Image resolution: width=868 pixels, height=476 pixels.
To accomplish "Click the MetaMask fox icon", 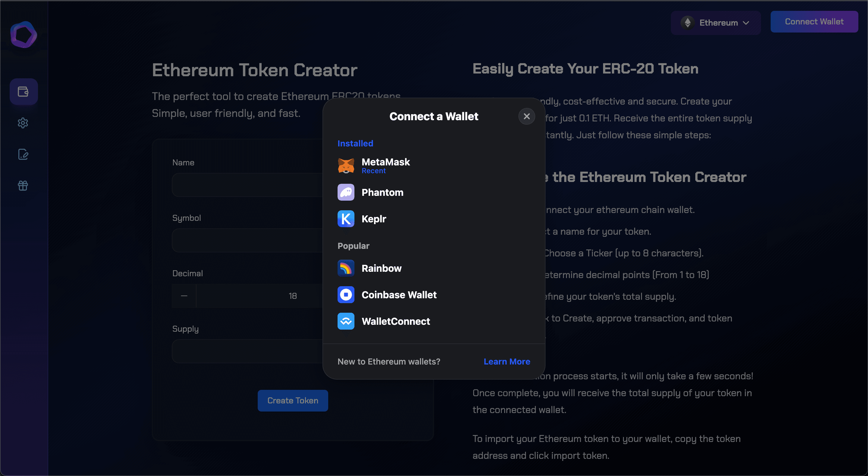I will [346, 166].
